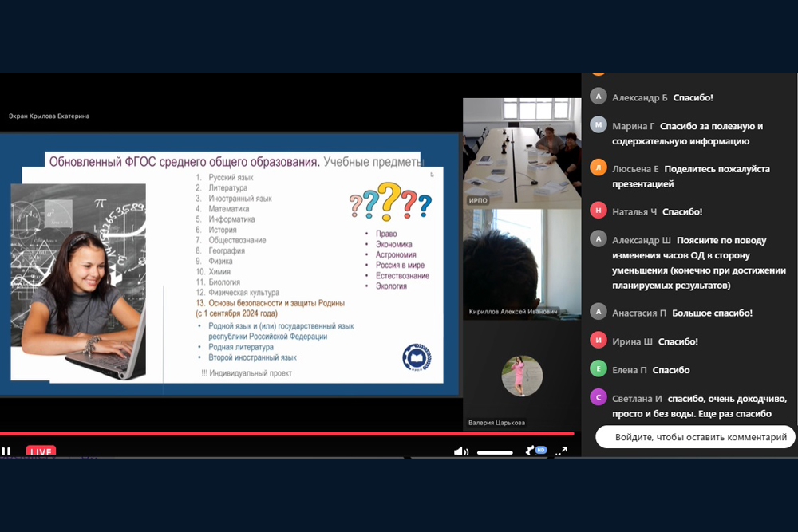Click the comment field 'Войдите, чтобы оставить комментарий'
The width and height of the screenshot is (798, 532).
(x=694, y=437)
